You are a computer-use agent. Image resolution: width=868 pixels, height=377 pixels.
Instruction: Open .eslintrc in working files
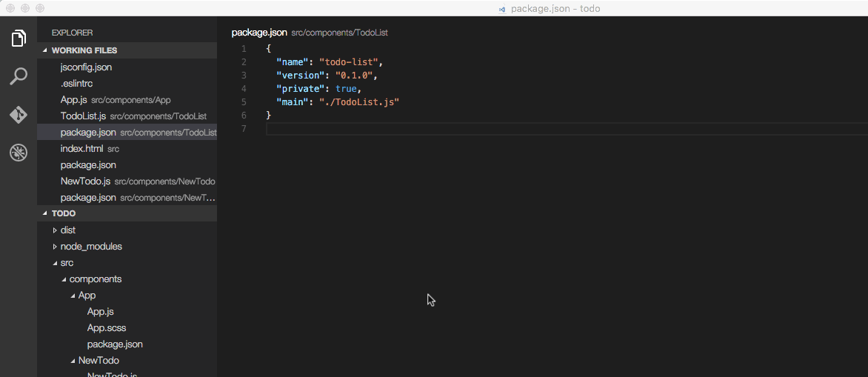(76, 84)
